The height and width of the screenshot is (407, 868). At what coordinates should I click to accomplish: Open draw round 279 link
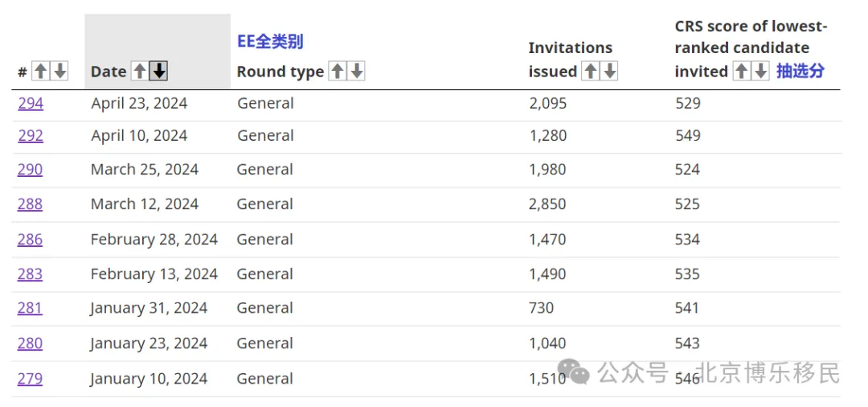(x=30, y=380)
